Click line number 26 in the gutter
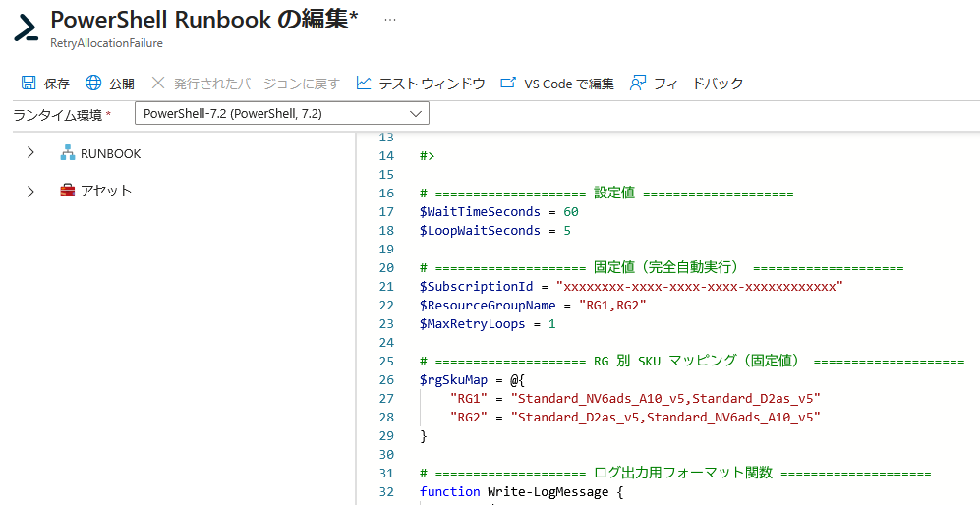This screenshot has height=505, width=980. [386, 379]
